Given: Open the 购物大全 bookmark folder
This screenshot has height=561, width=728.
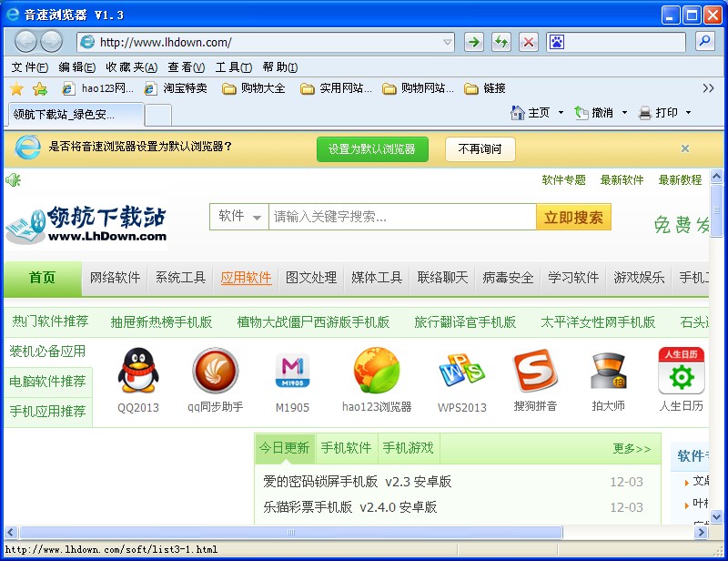Looking at the screenshot, I should (x=254, y=88).
